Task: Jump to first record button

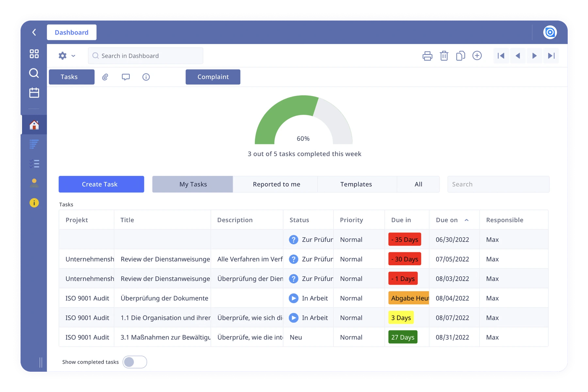Action: [501, 56]
